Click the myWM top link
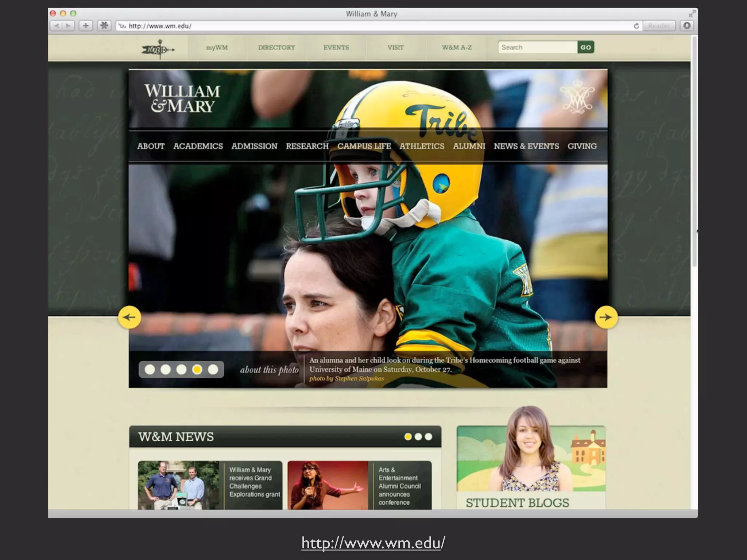The width and height of the screenshot is (747, 560). [217, 48]
